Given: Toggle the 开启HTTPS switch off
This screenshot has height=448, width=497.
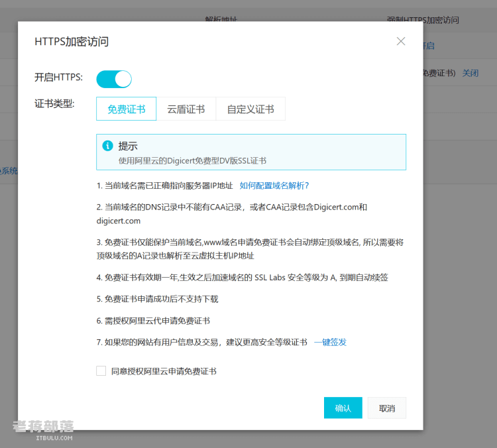Looking at the screenshot, I should tap(114, 79).
